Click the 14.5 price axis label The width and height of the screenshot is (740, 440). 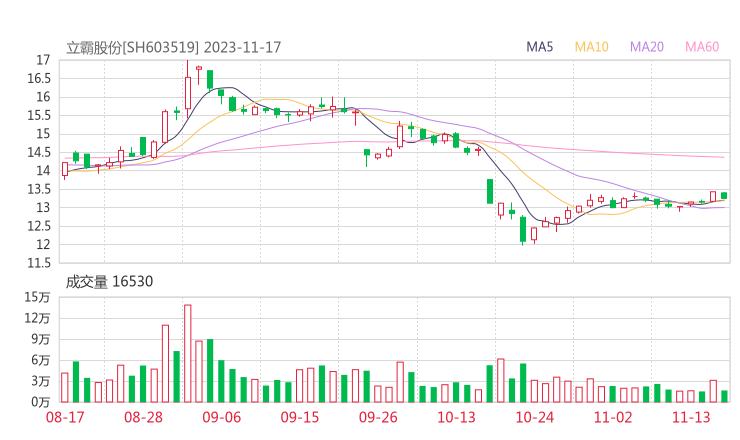coord(39,152)
